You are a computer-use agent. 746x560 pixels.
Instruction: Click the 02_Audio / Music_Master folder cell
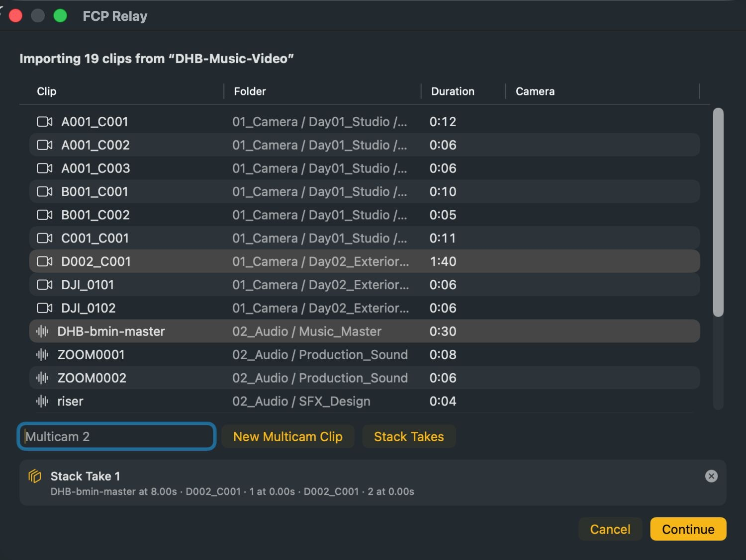[307, 331]
